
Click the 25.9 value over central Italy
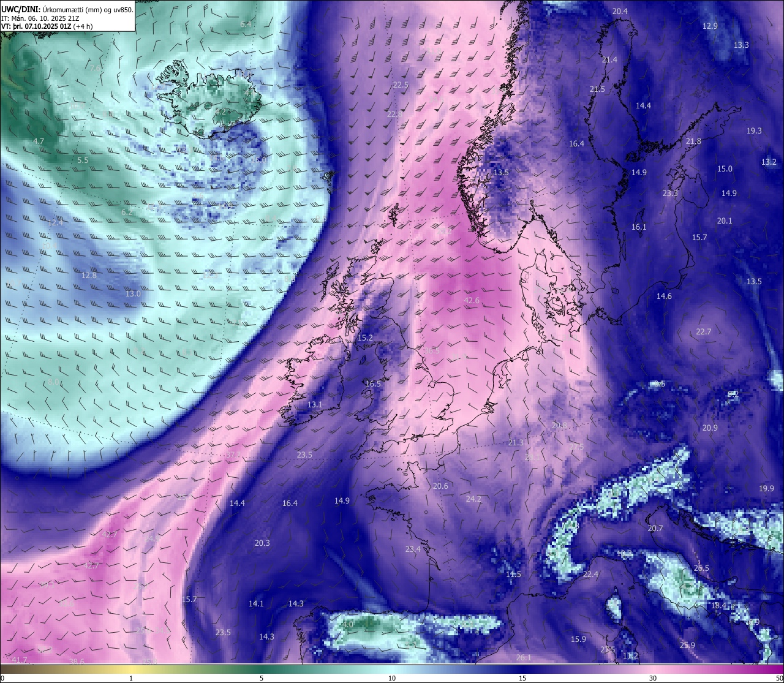coord(687,645)
